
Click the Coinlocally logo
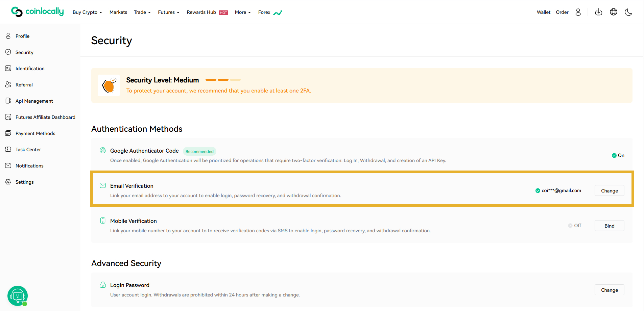pos(37,12)
